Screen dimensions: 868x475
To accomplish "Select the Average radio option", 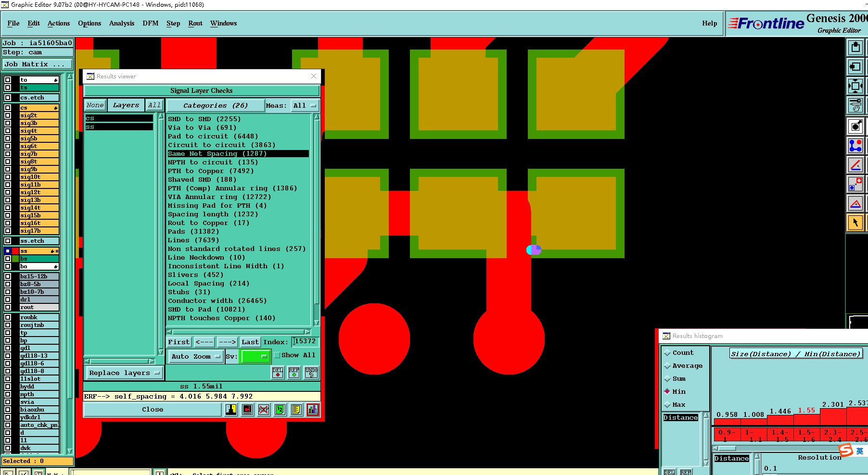I will pos(667,366).
